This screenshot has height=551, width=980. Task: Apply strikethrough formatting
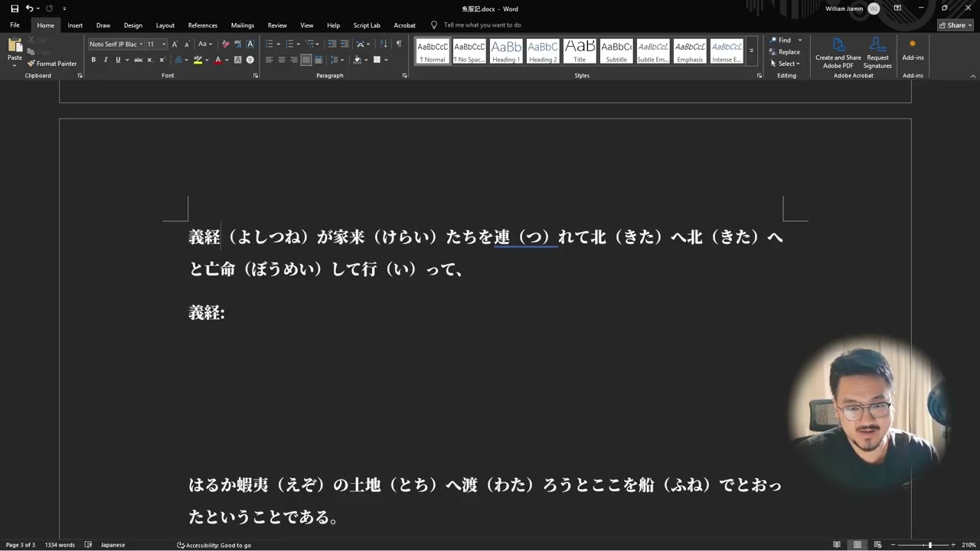coord(138,60)
